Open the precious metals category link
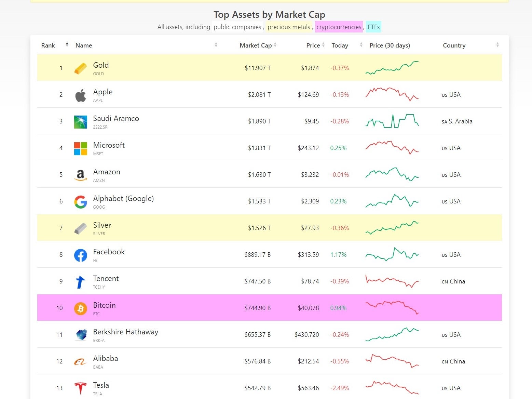This screenshot has height=399, width=532. (x=289, y=27)
